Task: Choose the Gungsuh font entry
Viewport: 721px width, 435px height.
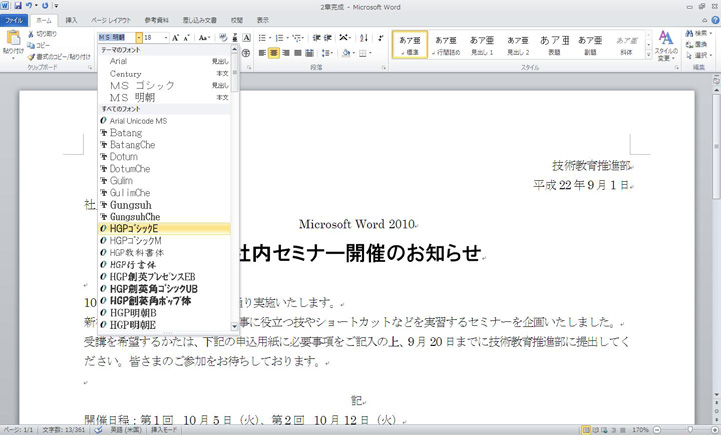Action: coord(164,205)
